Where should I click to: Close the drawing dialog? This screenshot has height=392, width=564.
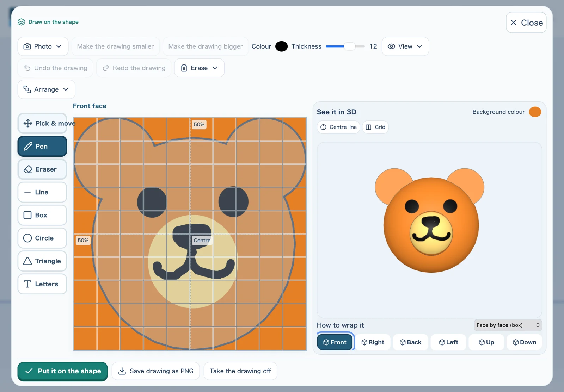point(526,23)
